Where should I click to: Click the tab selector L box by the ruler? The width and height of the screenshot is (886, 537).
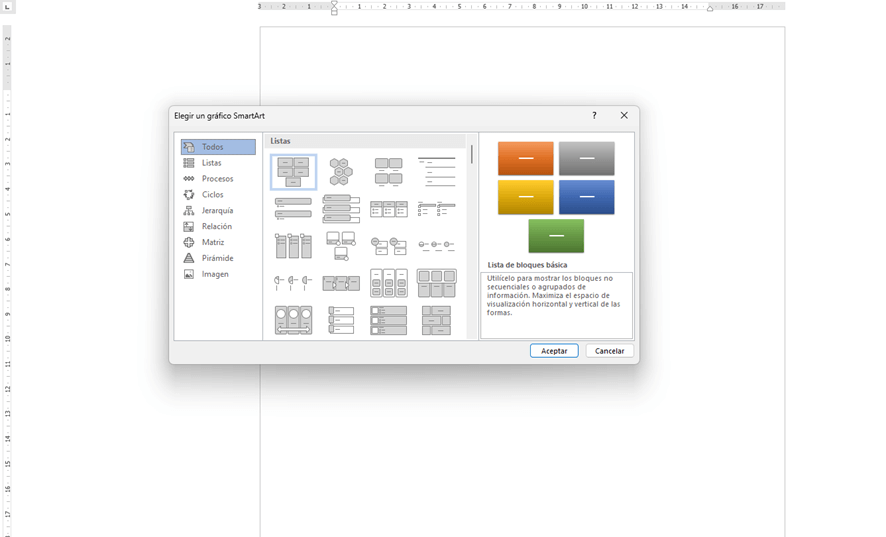(7, 7)
